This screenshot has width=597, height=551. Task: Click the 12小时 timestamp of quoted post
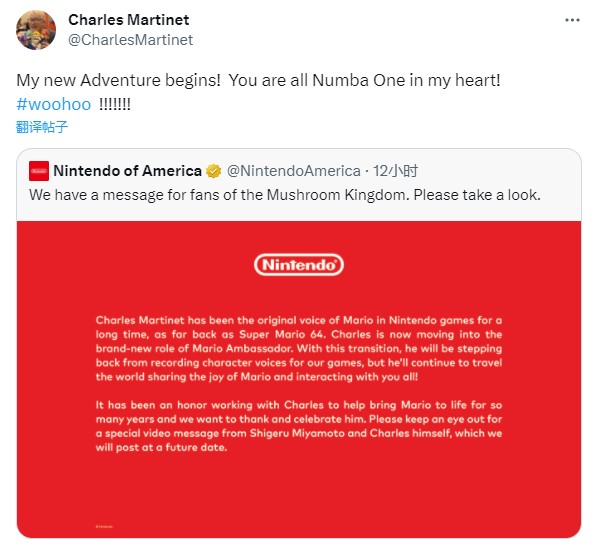[395, 171]
